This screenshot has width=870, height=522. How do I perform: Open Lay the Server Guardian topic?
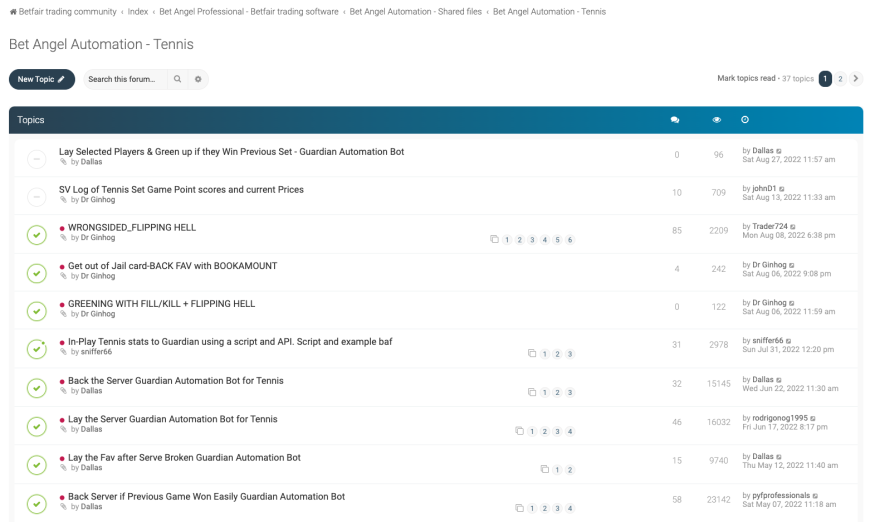(173, 419)
